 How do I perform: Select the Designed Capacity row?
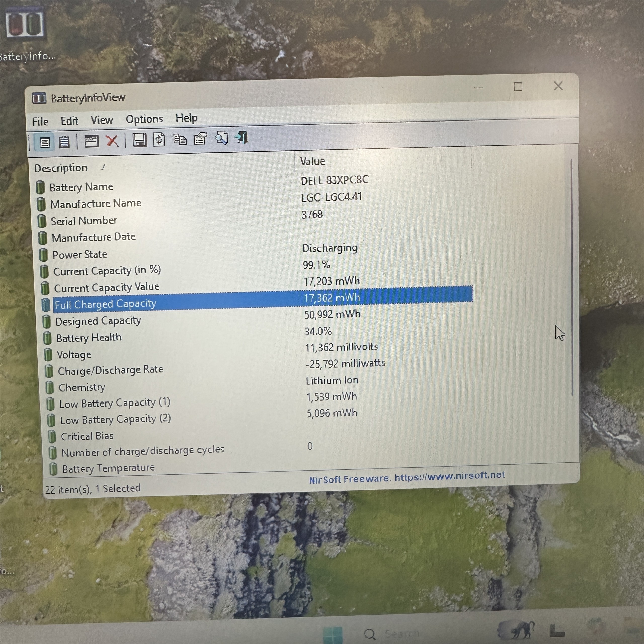point(98,321)
